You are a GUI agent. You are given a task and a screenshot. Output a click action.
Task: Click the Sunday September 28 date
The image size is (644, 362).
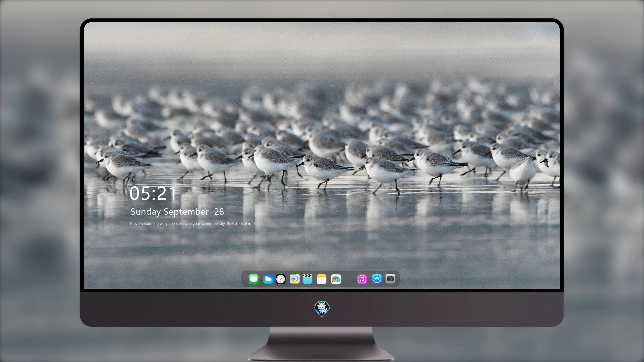[177, 212]
